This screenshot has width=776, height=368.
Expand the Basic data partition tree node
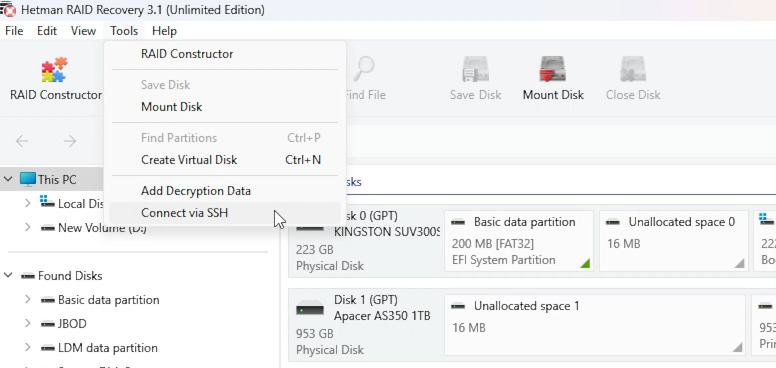(x=28, y=300)
